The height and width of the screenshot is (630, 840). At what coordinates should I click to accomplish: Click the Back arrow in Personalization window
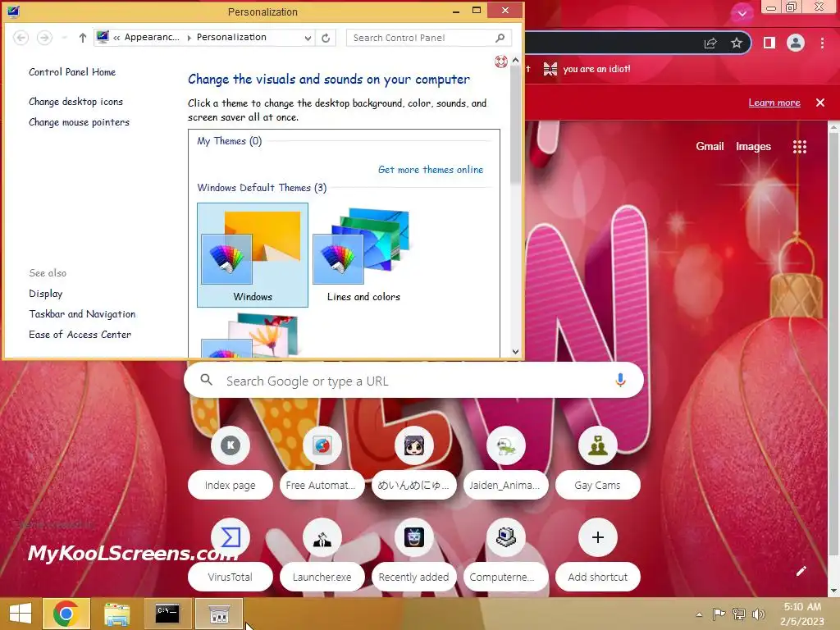tap(21, 38)
